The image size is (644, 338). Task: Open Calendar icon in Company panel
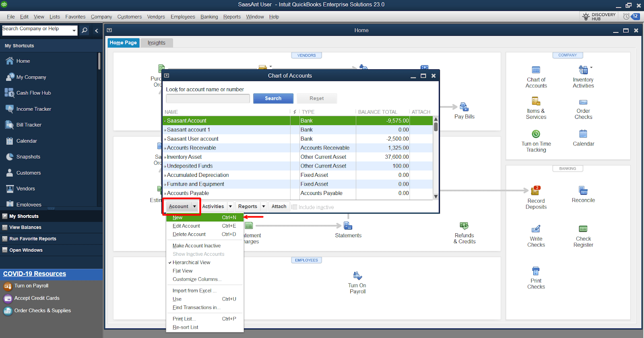click(x=583, y=134)
